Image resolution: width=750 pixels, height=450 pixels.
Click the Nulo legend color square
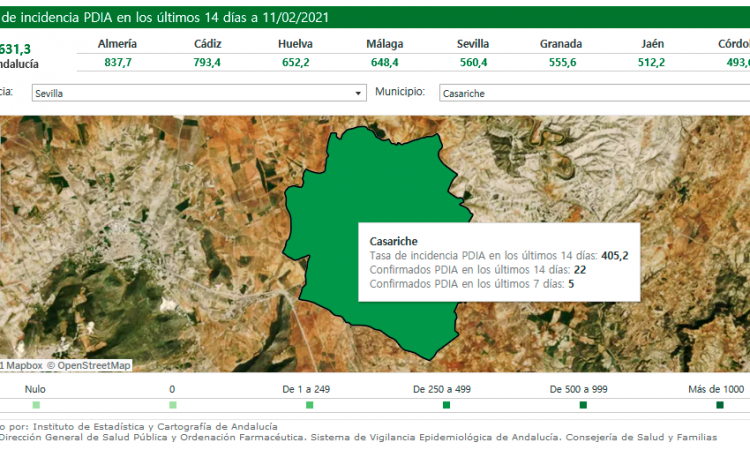36,405
